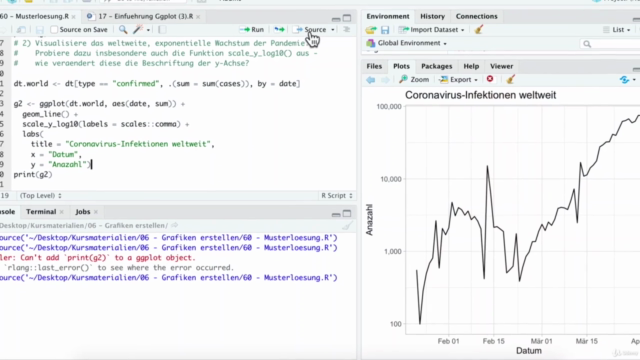Click the environment search field
Viewport: 640px width, 360px height.
[x=610, y=44]
